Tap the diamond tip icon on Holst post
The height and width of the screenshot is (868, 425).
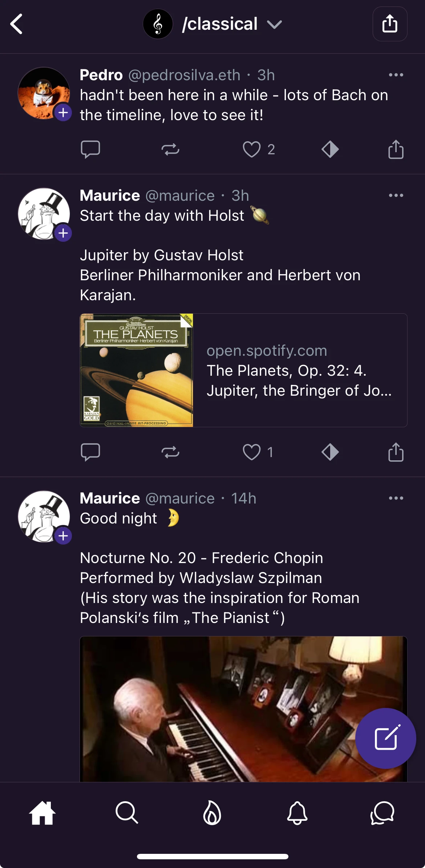click(x=330, y=452)
